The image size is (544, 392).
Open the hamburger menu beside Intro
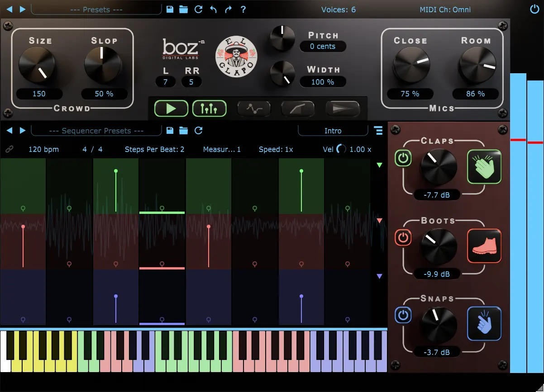point(378,130)
